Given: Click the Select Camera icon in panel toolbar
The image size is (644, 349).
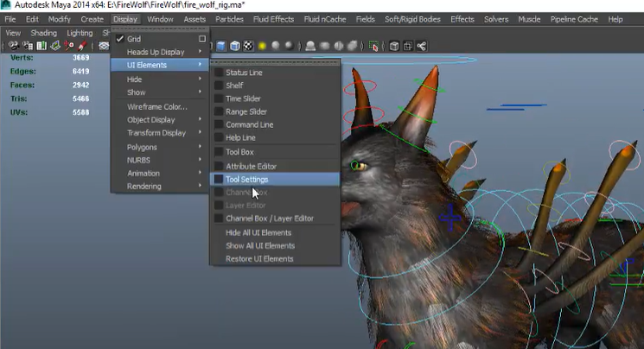Looking at the screenshot, I should 13,46.
